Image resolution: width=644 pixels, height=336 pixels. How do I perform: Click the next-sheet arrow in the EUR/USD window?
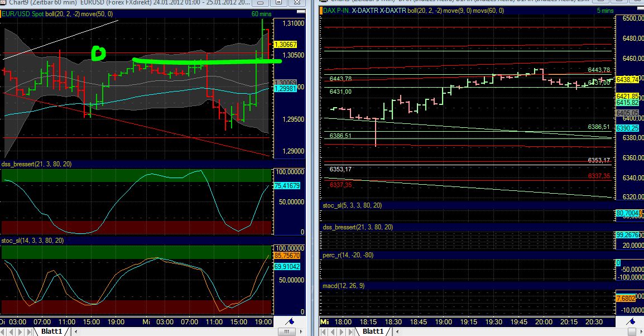[x=20, y=332]
